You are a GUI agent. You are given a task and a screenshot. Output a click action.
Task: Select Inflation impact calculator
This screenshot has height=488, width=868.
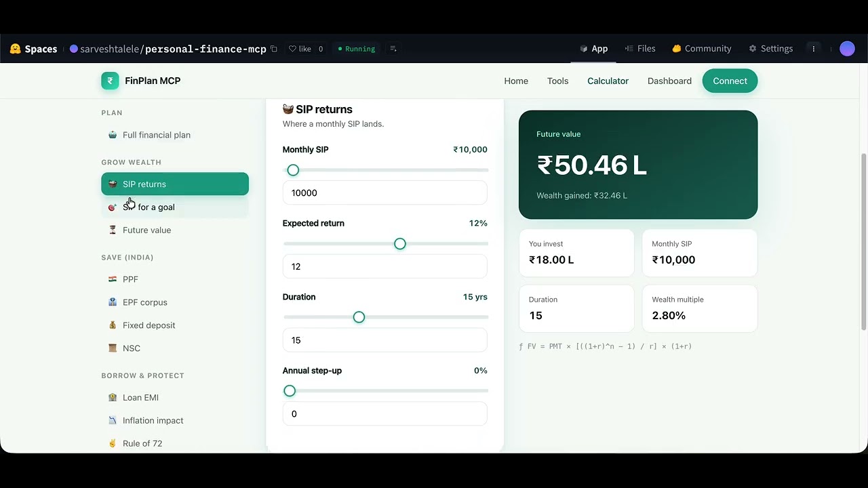point(175,421)
